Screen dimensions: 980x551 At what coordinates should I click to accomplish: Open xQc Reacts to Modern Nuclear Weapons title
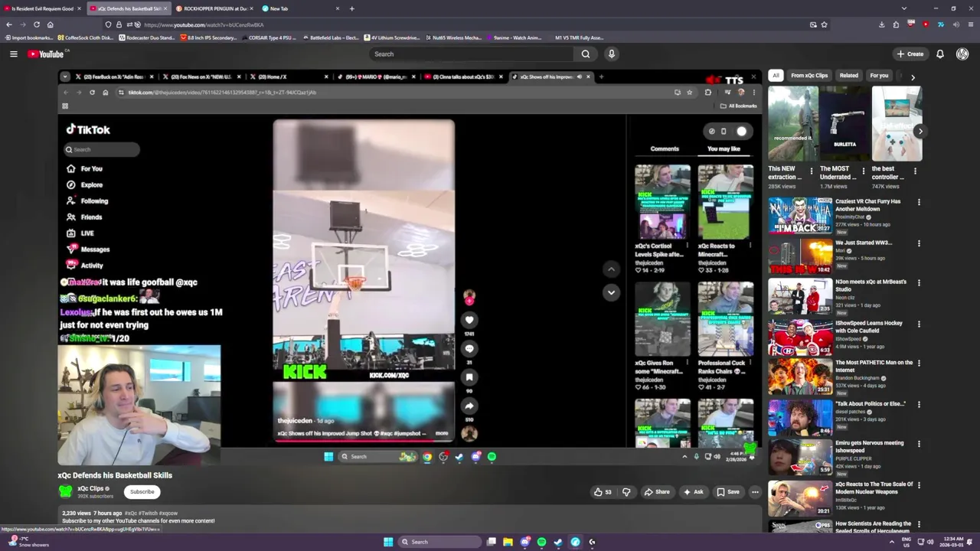(x=874, y=487)
